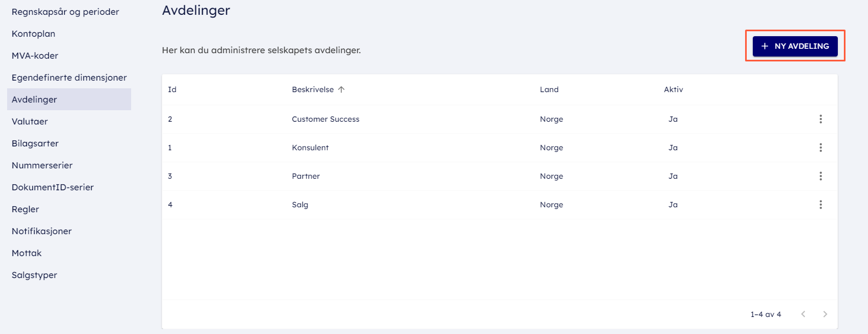Open three-dot menu for Salg row

(820, 205)
